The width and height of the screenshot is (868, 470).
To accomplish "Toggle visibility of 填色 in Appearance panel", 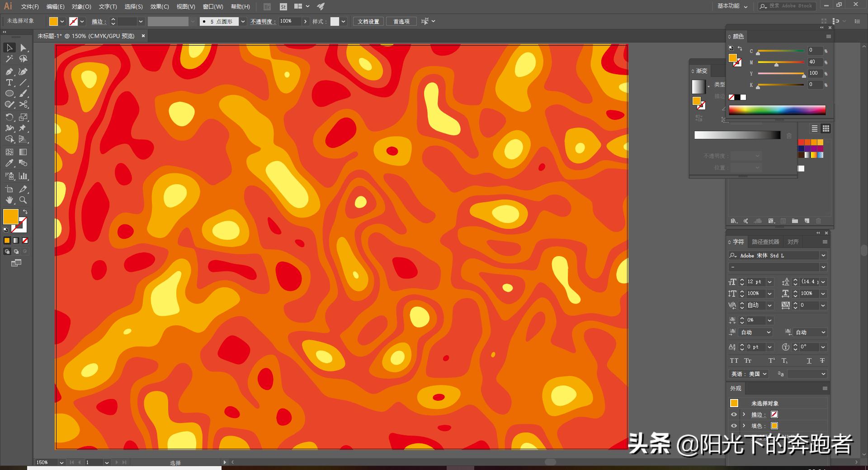I will point(734,426).
